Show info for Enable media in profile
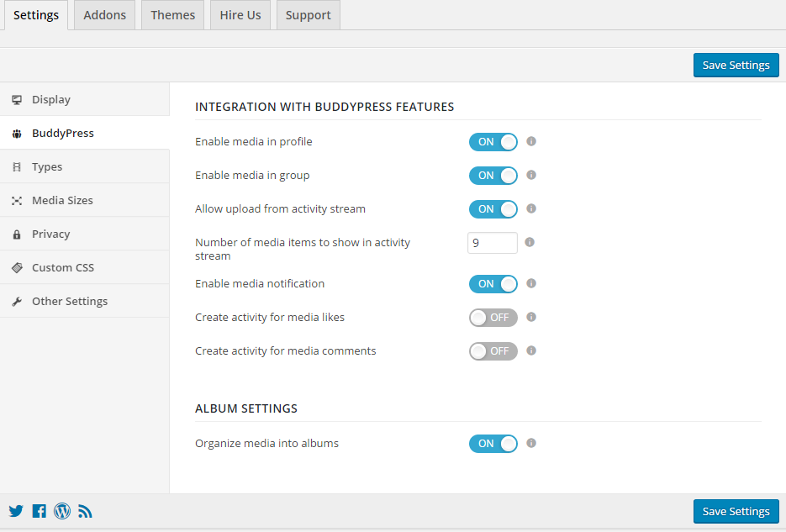The width and height of the screenshot is (786, 532). pyautogui.click(x=531, y=141)
